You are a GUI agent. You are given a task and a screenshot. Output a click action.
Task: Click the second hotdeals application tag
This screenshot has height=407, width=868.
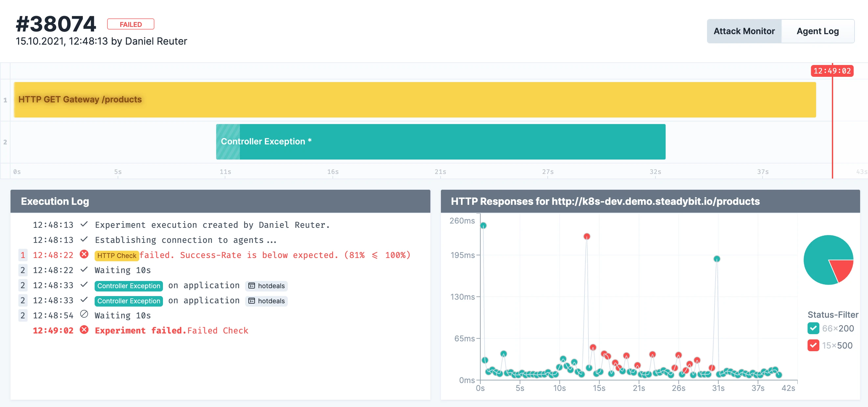pos(266,301)
